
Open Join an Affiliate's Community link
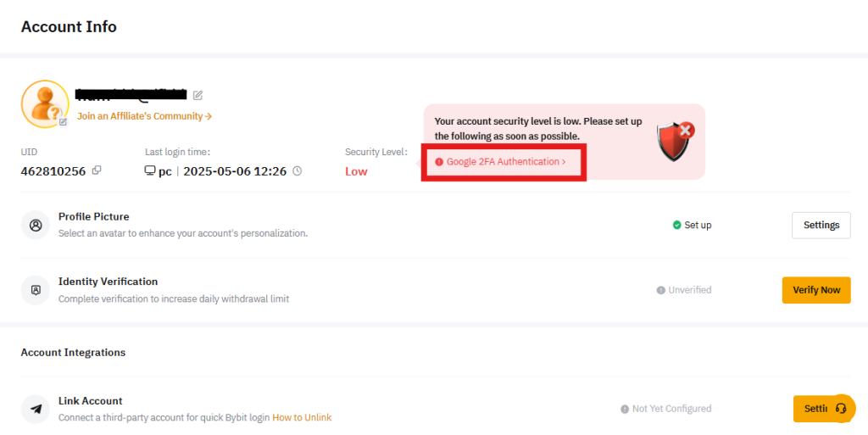144,116
